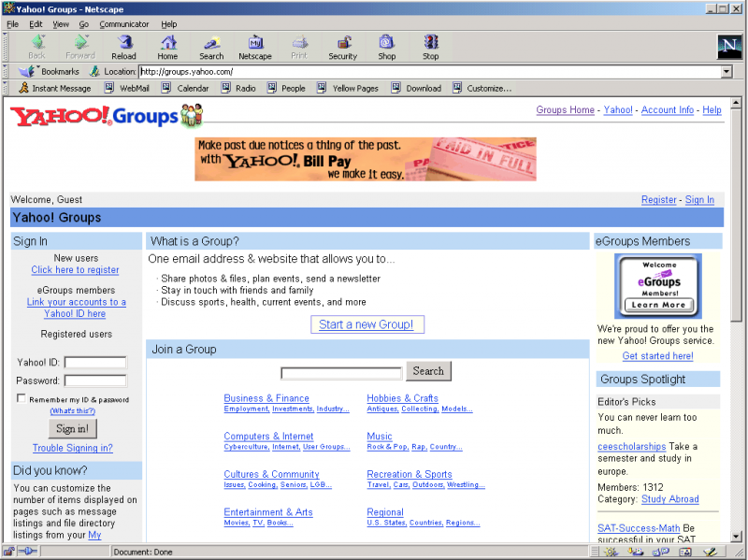Open the Search toolbar icon
Screen dimensions: 748x560
(x=211, y=47)
